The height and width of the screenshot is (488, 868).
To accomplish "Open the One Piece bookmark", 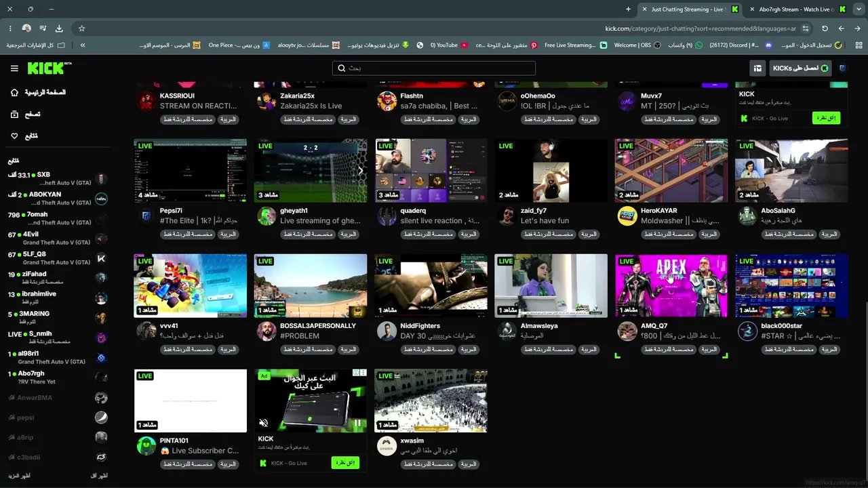I will click(x=239, y=45).
